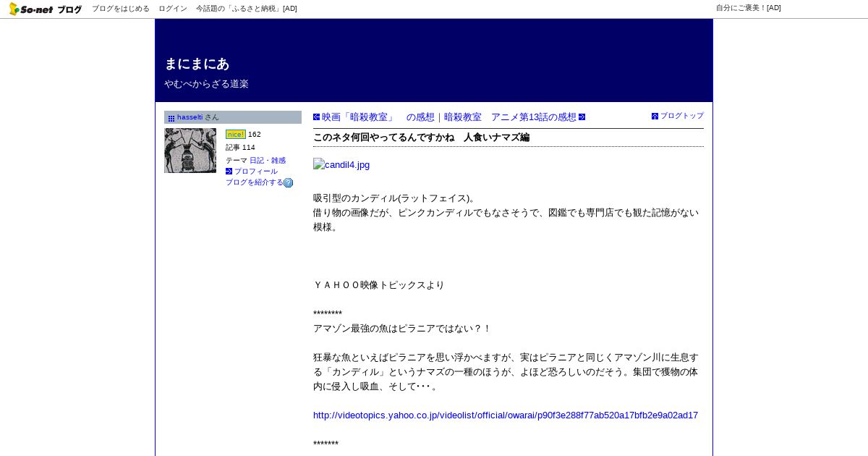The image size is (868, 456).
Task: Click the blog top up-arrow icon
Action: (x=655, y=116)
